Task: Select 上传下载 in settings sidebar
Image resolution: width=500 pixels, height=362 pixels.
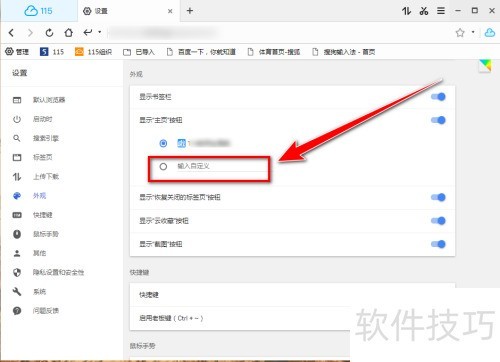Action: click(46, 176)
